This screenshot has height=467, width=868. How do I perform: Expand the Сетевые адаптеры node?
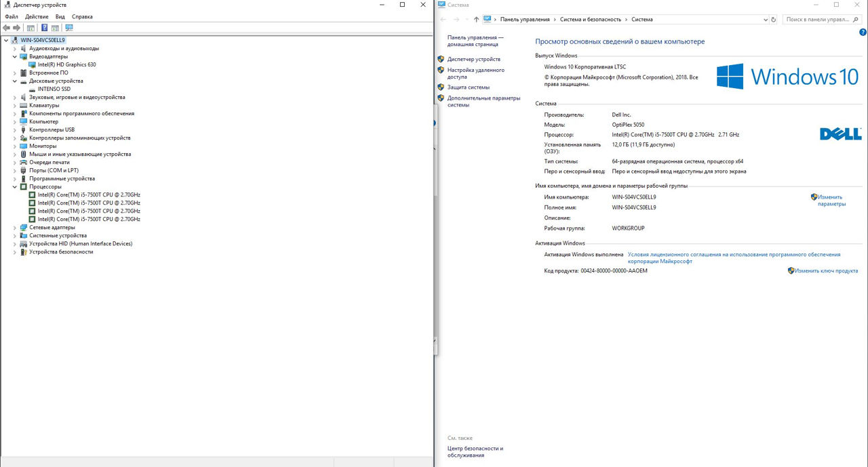tap(15, 228)
